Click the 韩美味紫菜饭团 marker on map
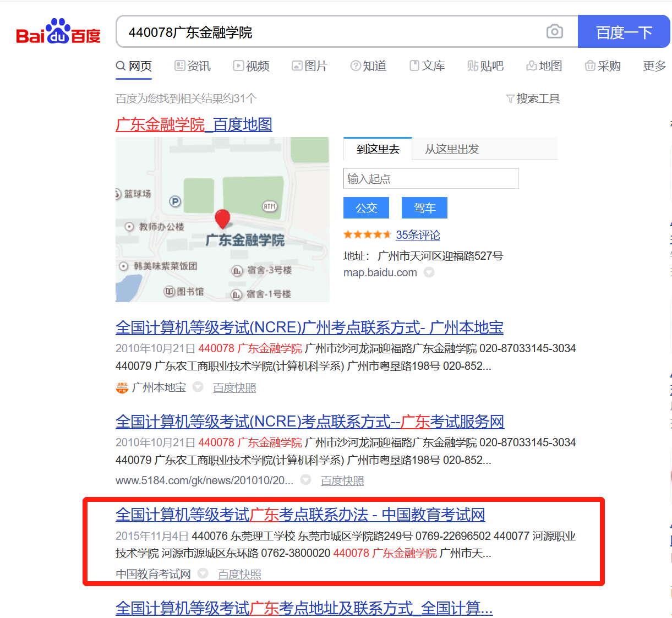This screenshot has height=618, width=672. (x=159, y=266)
